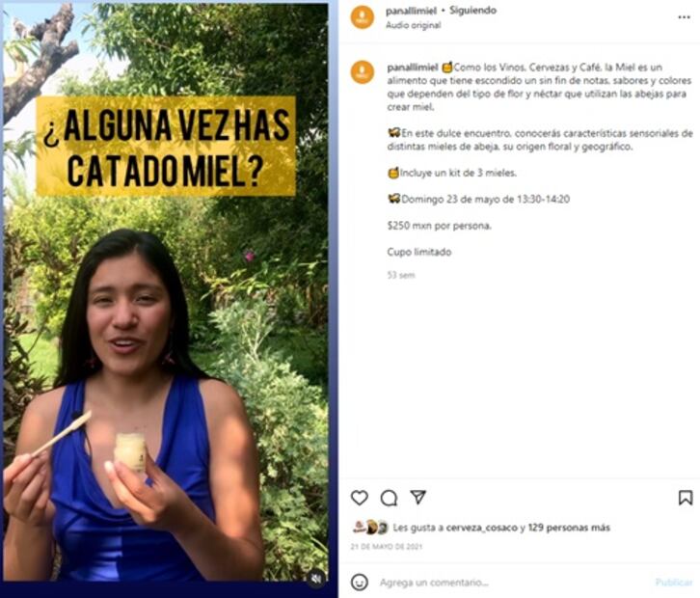Click the panallimiel avatar beside caption

point(363,72)
